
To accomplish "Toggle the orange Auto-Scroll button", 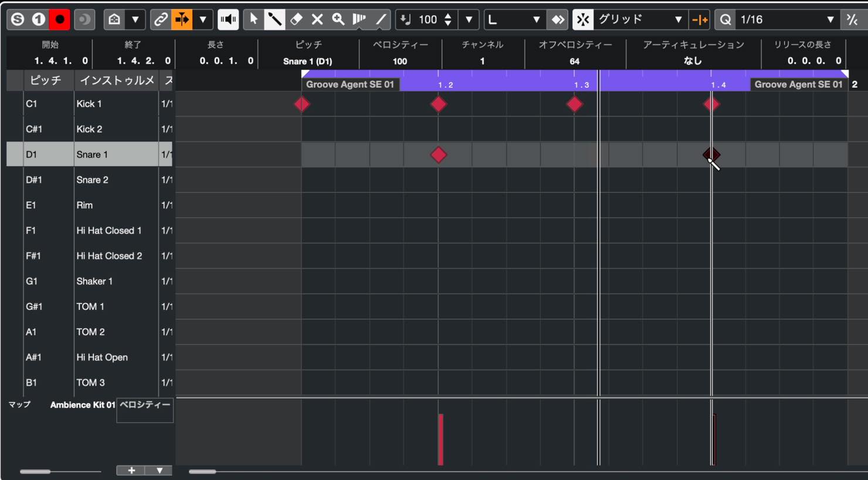I will [x=182, y=19].
